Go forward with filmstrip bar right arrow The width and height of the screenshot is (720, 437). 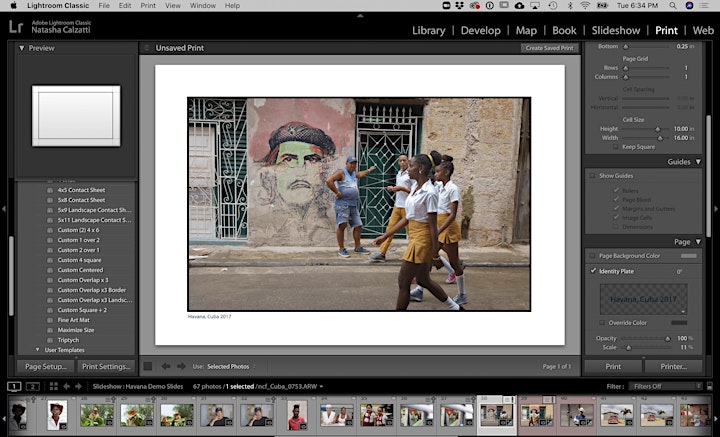point(79,387)
